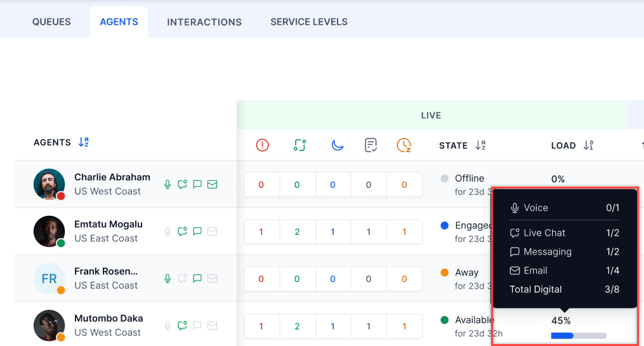Click Frank Rosen's messaging bubble icon
This screenshot has width=644, height=346.
point(197,279)
